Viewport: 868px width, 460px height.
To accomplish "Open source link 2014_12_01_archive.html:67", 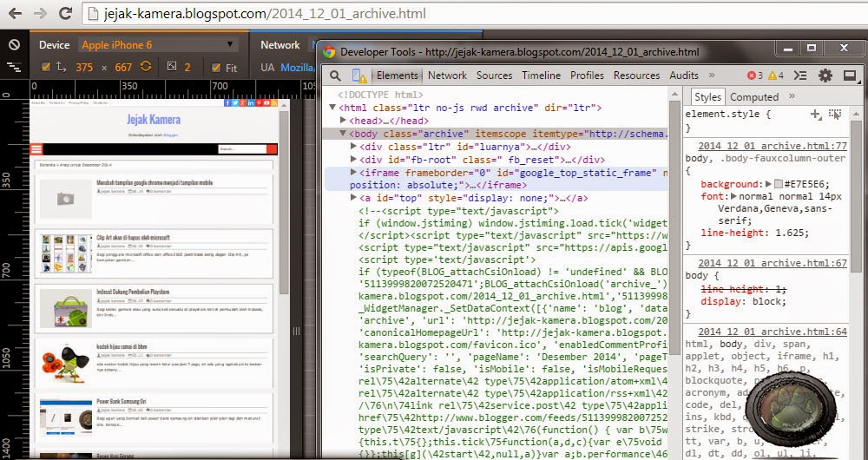I will [x=773, y=264].
